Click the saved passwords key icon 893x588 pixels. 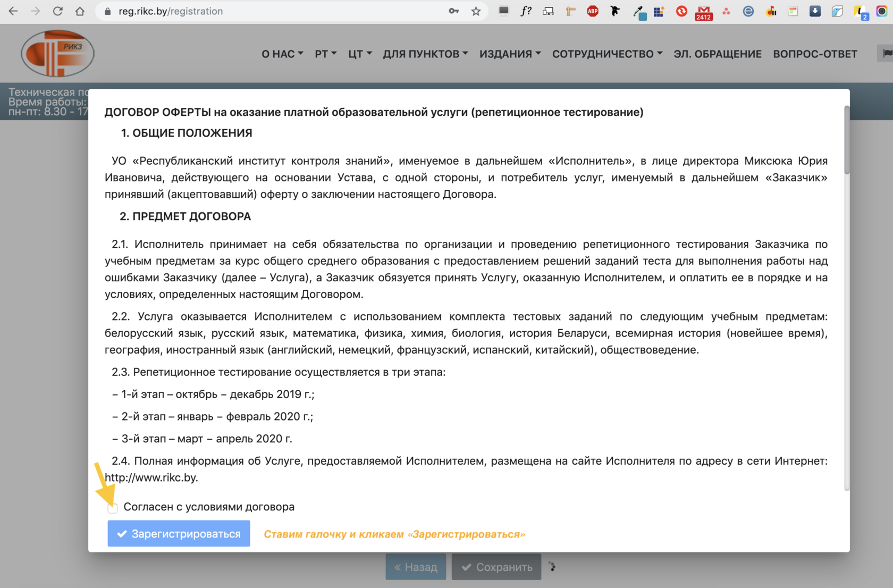click(453, 11)
